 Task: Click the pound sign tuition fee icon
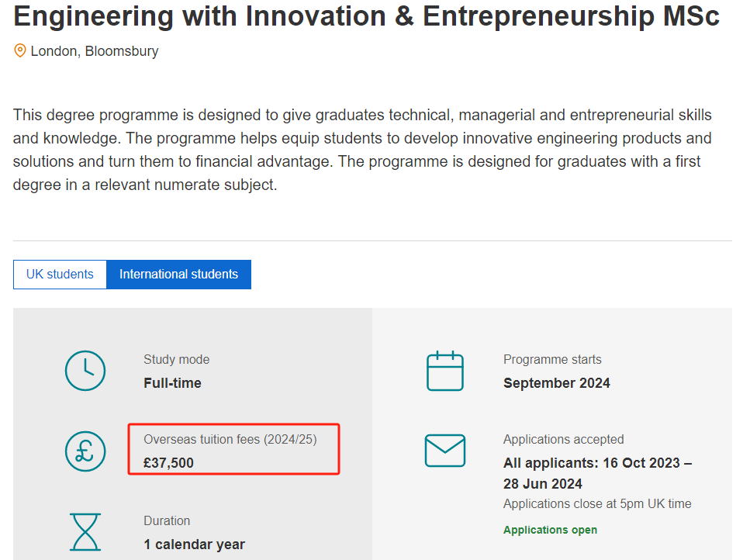[x=85, y=451]
